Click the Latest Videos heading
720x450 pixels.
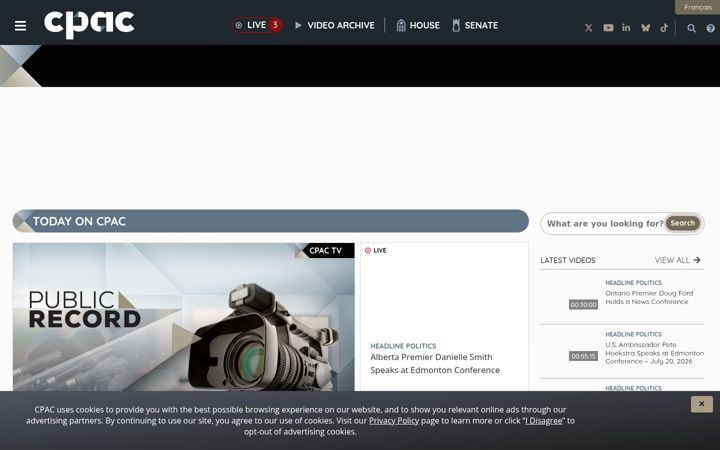coord(568,260)
